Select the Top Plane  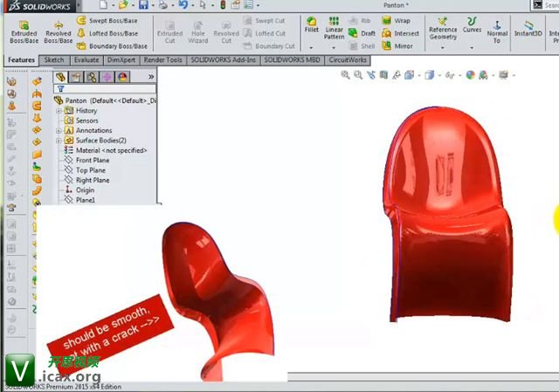click(85, 170)
